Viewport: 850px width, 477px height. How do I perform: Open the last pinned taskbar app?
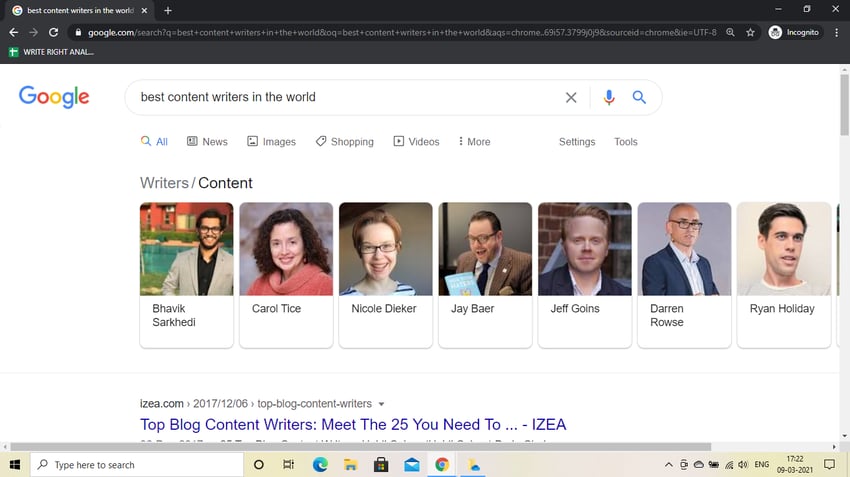[473, 465]
